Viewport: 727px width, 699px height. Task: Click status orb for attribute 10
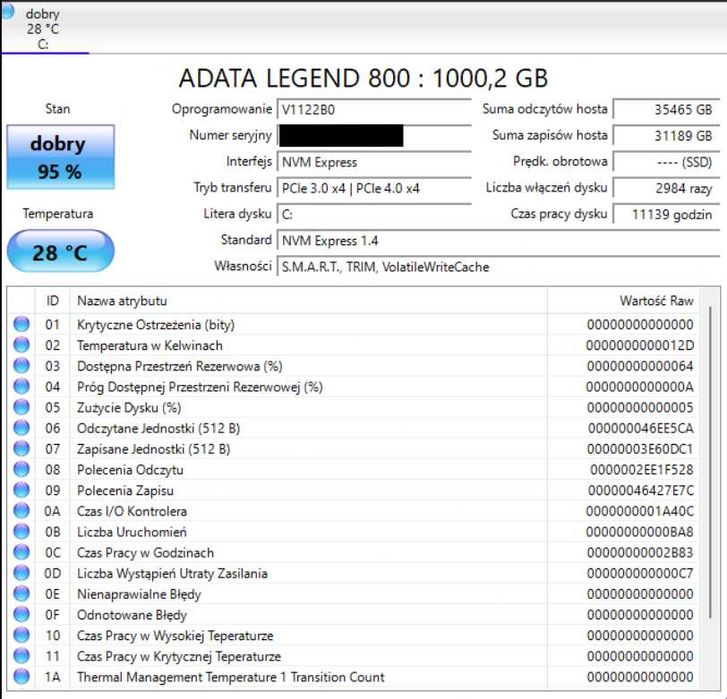pos(21,635)
